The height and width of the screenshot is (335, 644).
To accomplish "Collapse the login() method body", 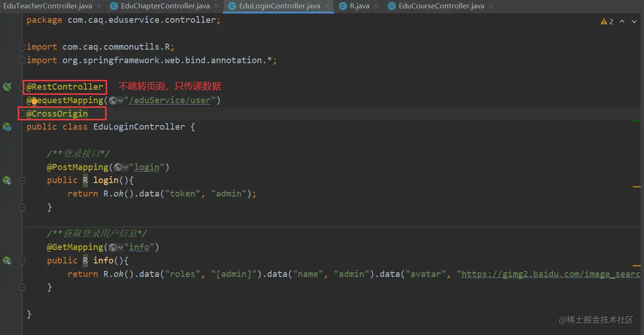I will click(22, 180).
